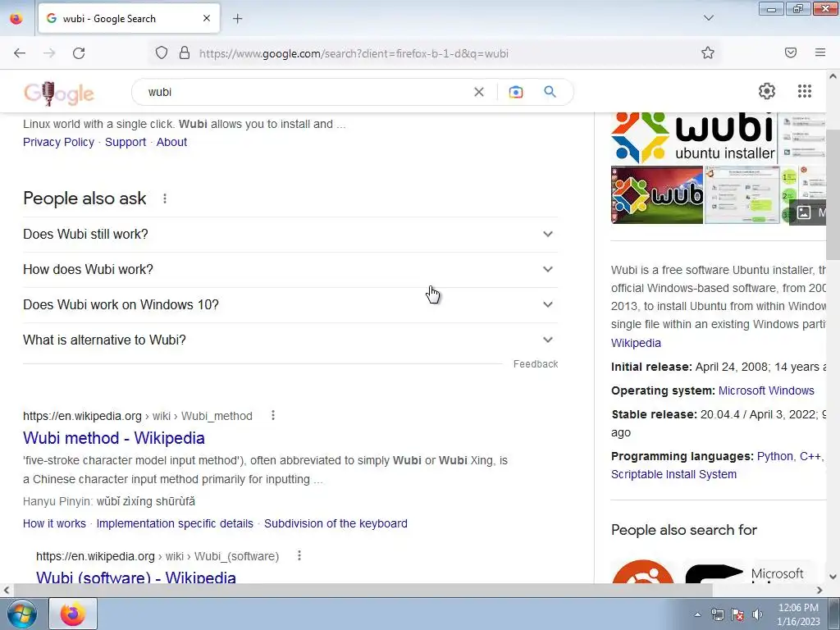Expand What is alternative to Wubi

[290, 340]
